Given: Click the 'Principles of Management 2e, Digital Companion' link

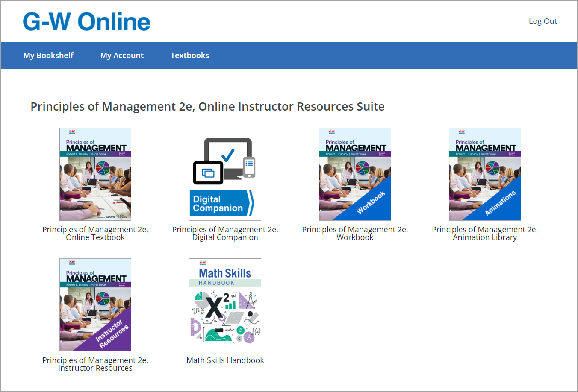Looking at the screenshot, I should tap(225, 234).
